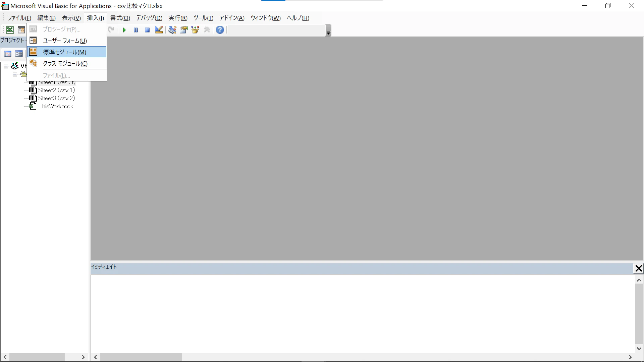
Task: Click View Object icon in project pane
Action: pos(19,54)
